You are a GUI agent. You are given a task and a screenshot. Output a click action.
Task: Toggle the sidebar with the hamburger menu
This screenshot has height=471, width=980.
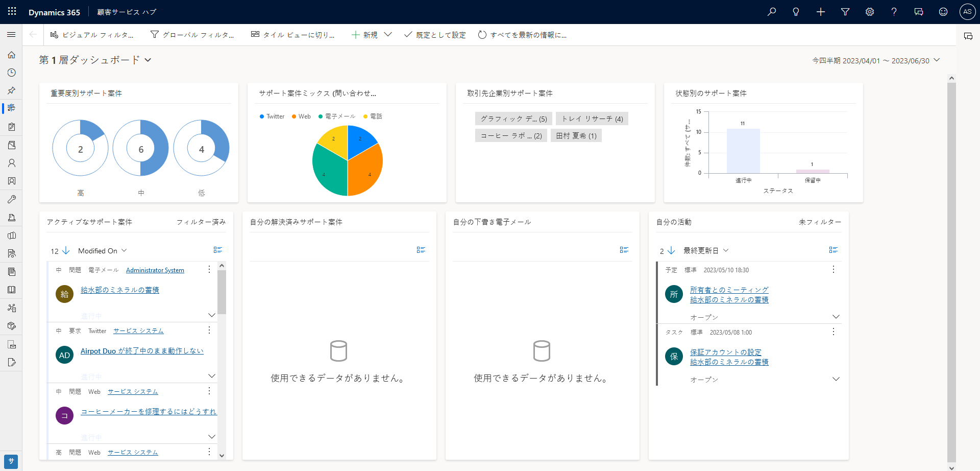tap(11, 35)
